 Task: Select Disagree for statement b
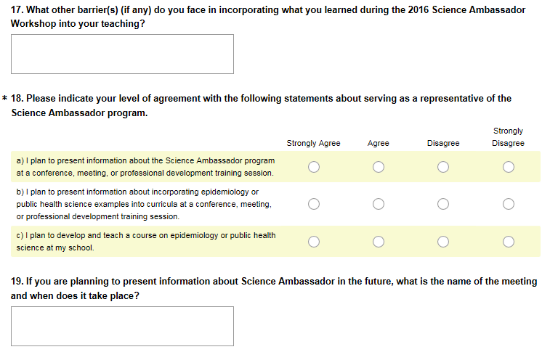(443, 204)
